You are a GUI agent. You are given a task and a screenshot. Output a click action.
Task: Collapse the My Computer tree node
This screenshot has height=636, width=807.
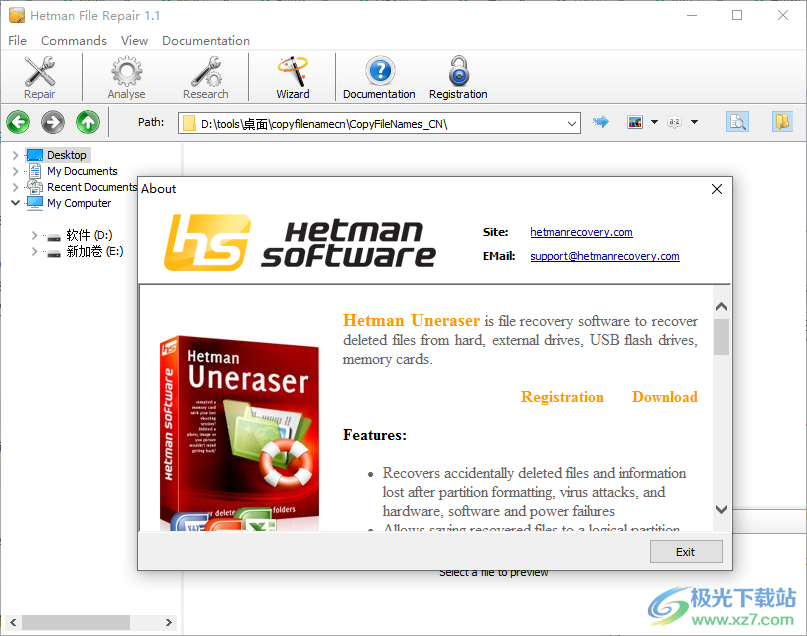tap(15, 203)
